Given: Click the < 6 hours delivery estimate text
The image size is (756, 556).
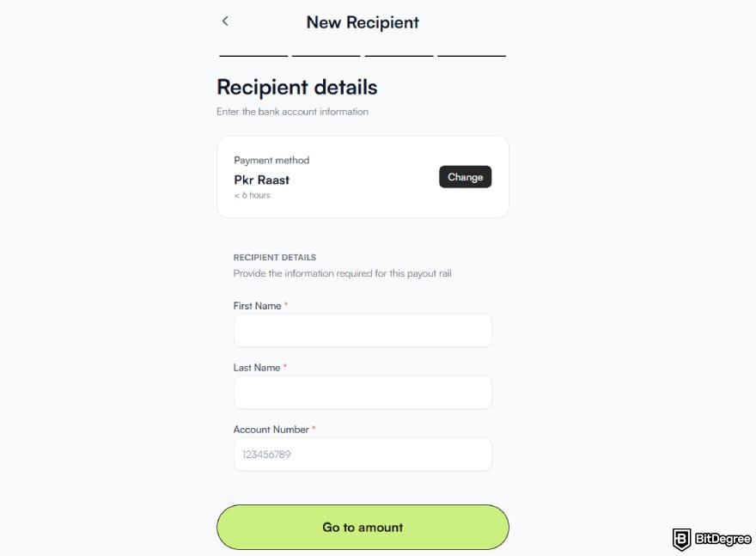Looking at the screenshot, I should 252,195.
